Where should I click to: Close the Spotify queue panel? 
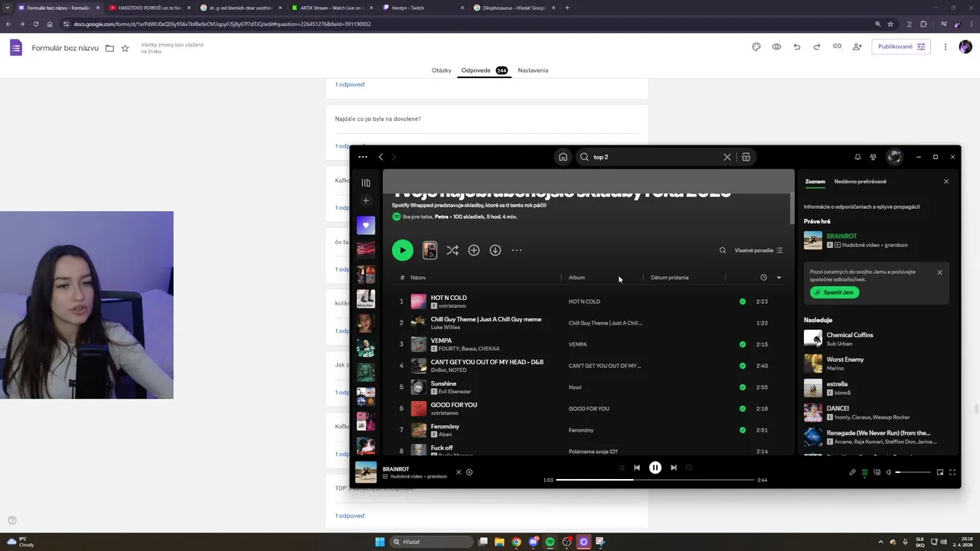[946, 181]
